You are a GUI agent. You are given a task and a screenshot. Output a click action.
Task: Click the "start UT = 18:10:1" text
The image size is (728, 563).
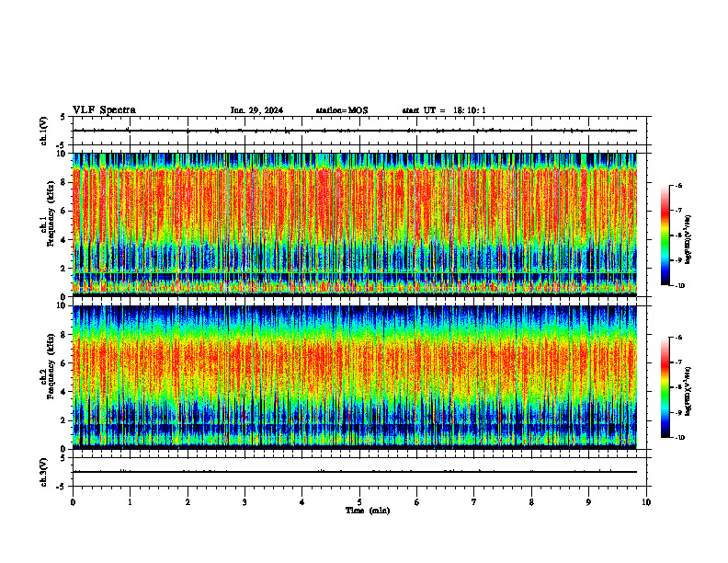coord(444,110)
